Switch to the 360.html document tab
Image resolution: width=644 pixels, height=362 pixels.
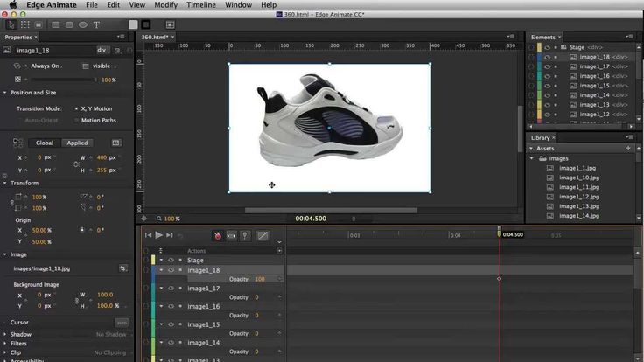point(155,37)
